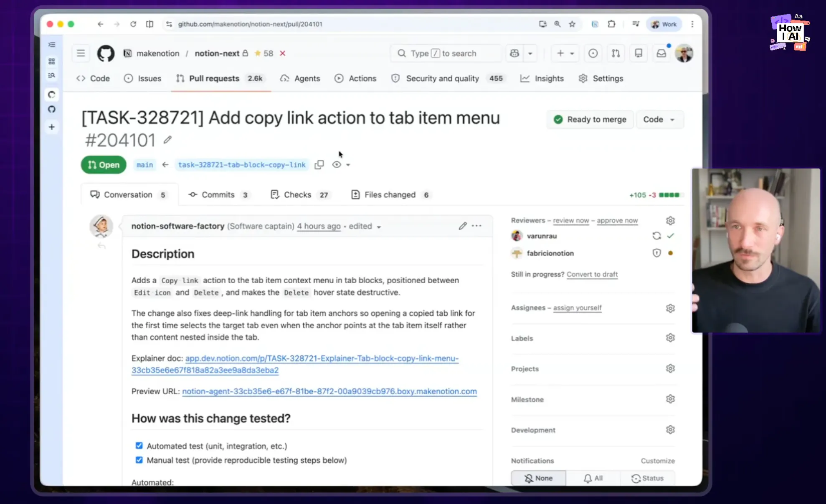This screenshot has height=504, width=826.
Task: Re-request review from varunrau
Action: [656, 236]
